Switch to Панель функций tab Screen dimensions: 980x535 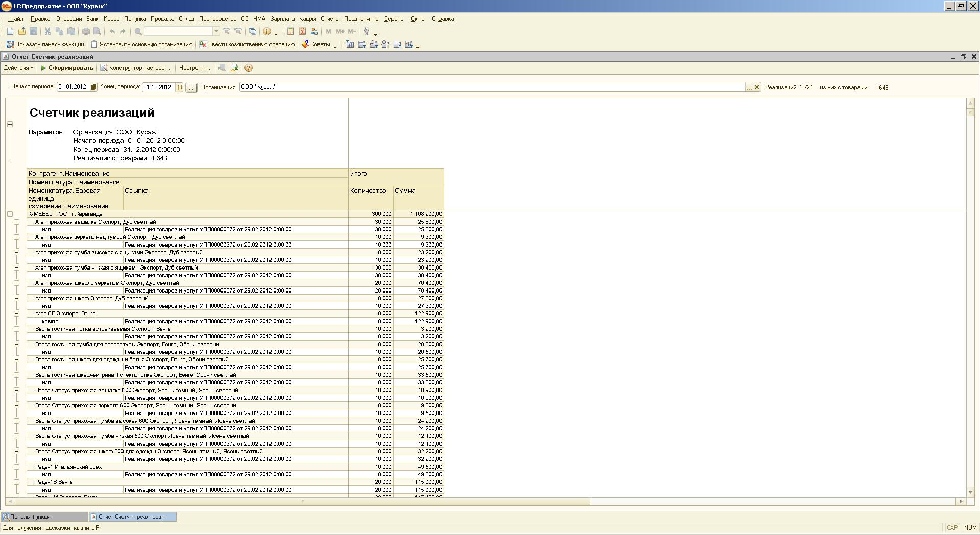(x=44, y=517)
